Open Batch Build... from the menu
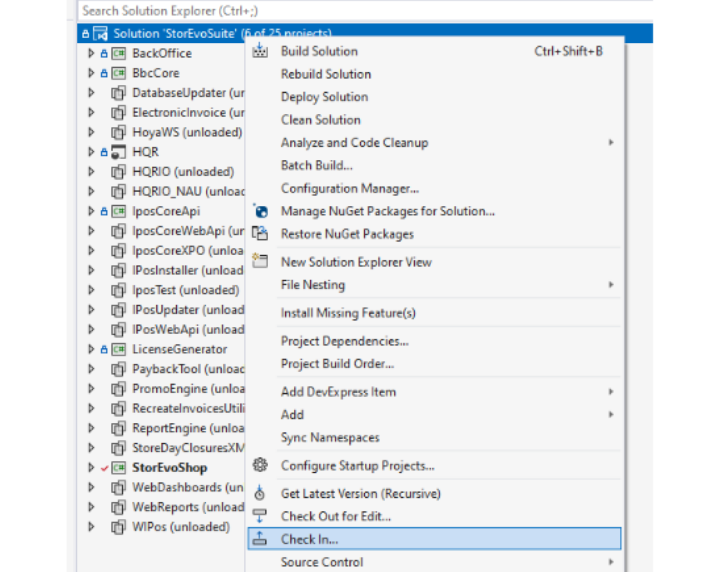Image resolution: width=719 pixels, height=572 pixels. pos(434,165)
